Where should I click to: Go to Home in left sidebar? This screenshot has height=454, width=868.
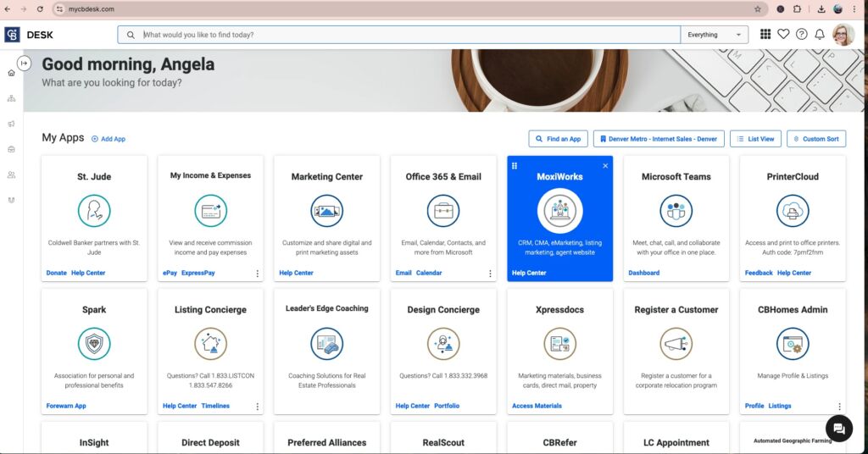[11, 73]
